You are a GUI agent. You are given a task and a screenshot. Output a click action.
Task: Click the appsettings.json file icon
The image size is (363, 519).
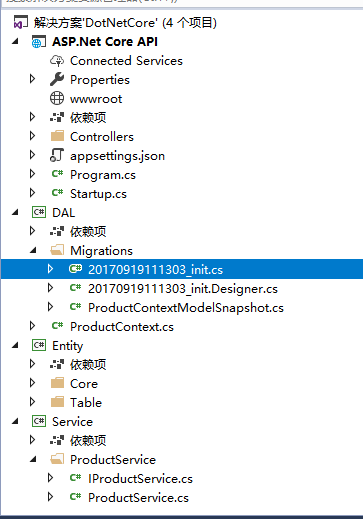click(57, 155)
